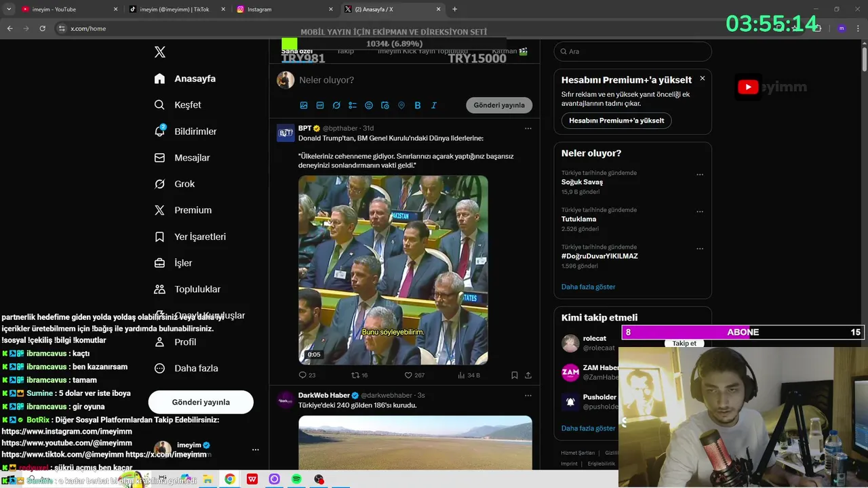The image size is (868, 488).
Task: Click the Ara search field
Action: pyautogui.click(x=633, y=52)
